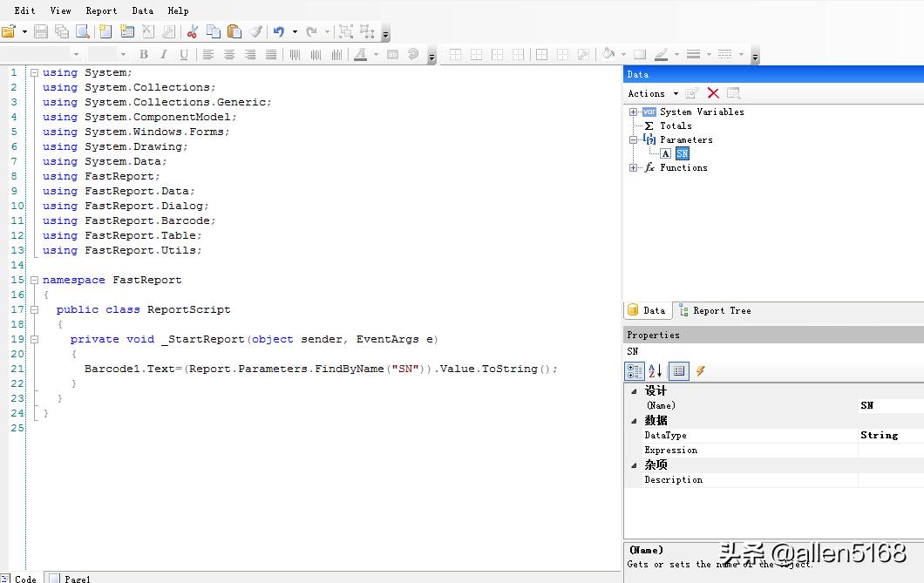Expand the Functions tree node
The image size is (924, 583).
(x=633, y=168)
